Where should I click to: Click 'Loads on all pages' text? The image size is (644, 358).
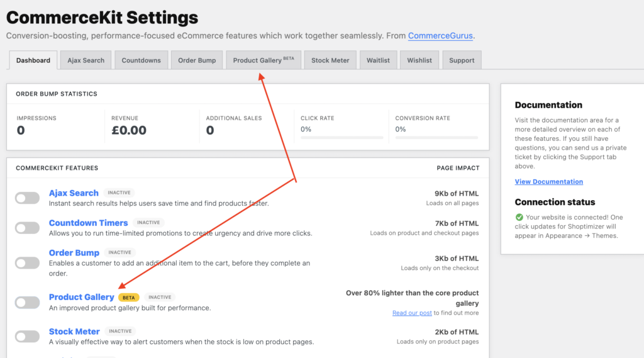pos(452,203)
